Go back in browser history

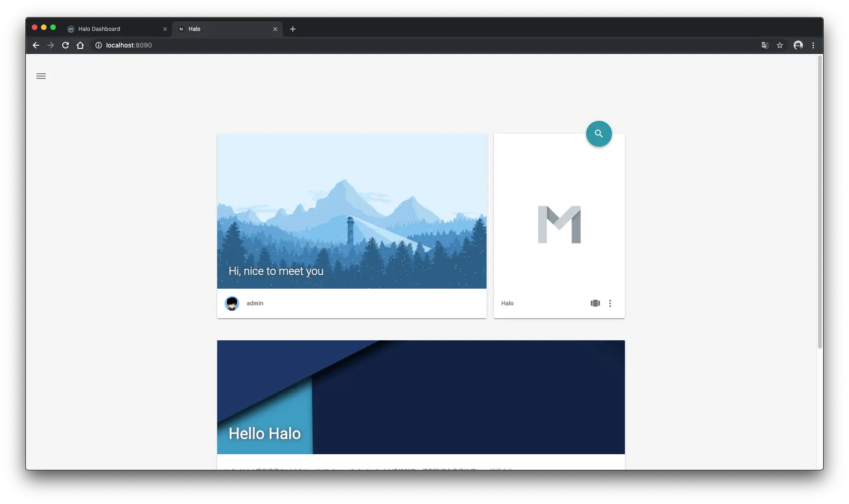36,45
